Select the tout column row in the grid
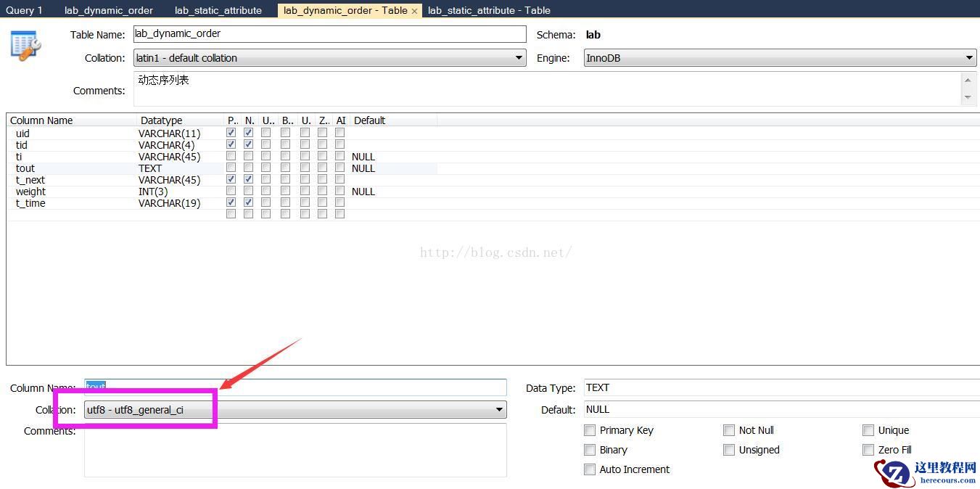Viewport: 980px width, 489px height. 73,168
